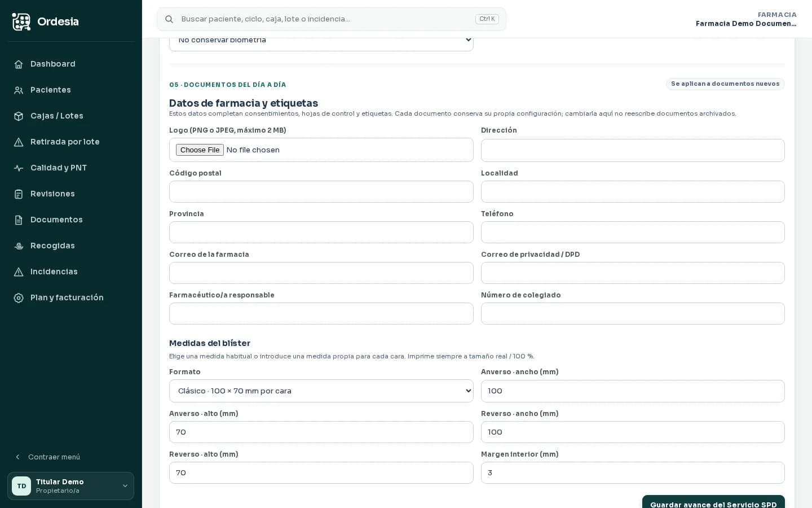Click the 'Se aplican a documentos nuevos' badge

click(x=725, y=84)
